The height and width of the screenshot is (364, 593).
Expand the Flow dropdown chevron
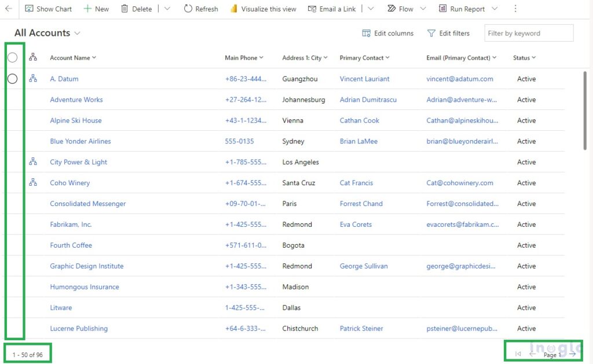point(423,9)
